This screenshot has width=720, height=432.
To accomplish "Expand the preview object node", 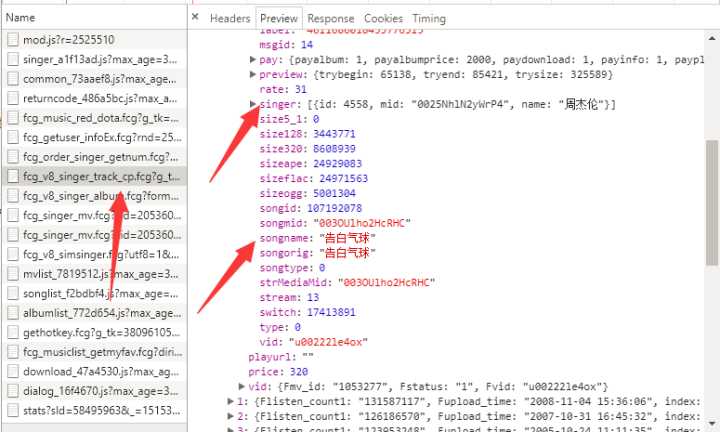I will click(x=253, y=74).
